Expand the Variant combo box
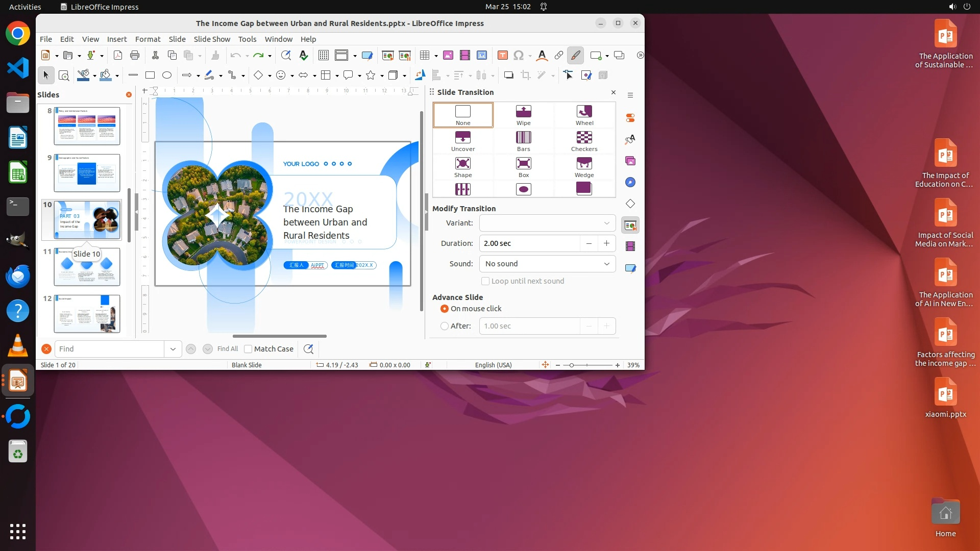 point(606,223)
